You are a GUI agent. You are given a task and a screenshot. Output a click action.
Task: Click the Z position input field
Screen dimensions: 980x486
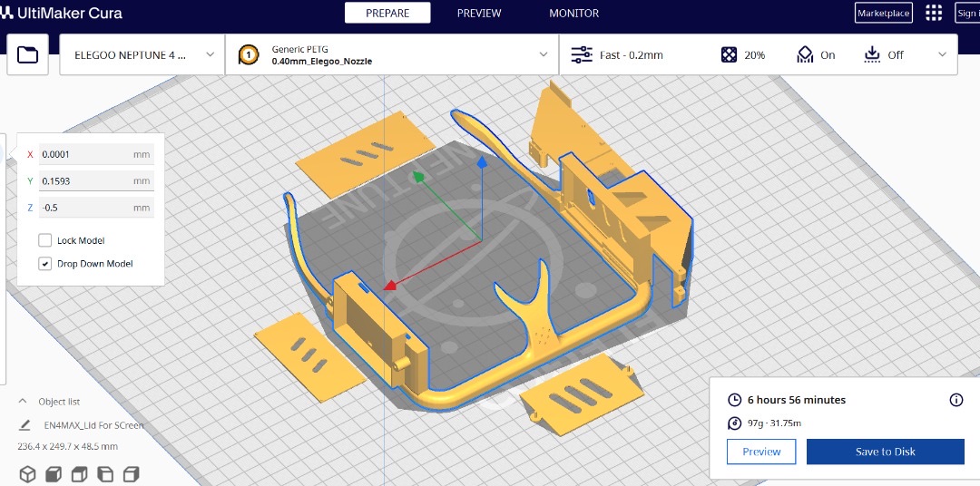point(96,208)
